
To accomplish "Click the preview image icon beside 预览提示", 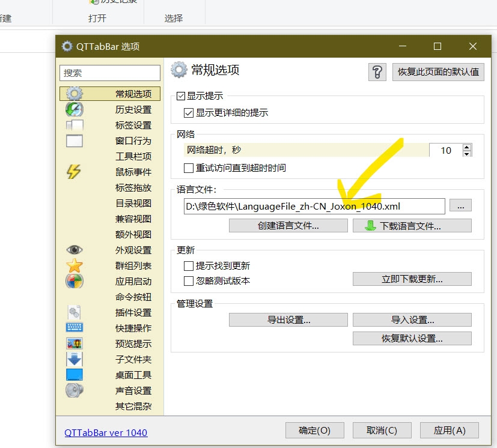I will pos(73,344).
